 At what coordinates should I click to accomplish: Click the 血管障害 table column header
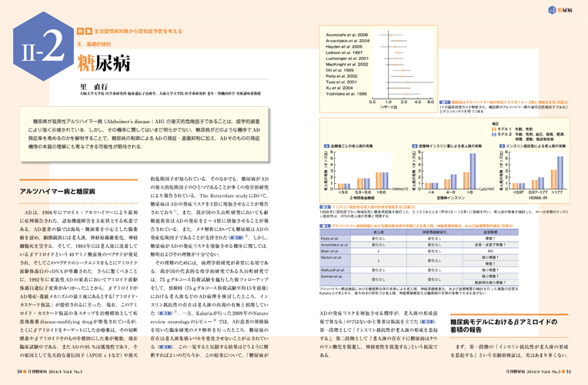[x=490, y=233]
